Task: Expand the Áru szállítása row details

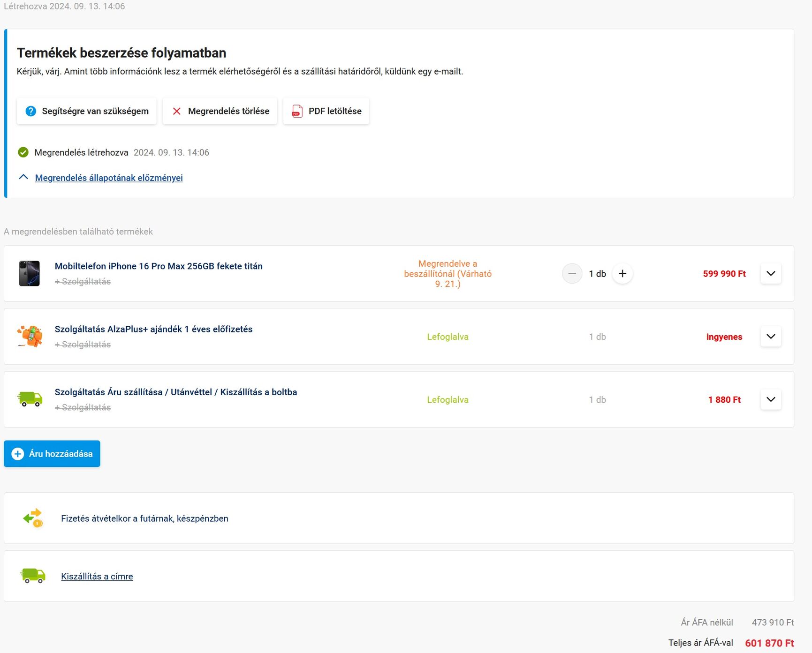Action: pos(771,399)
